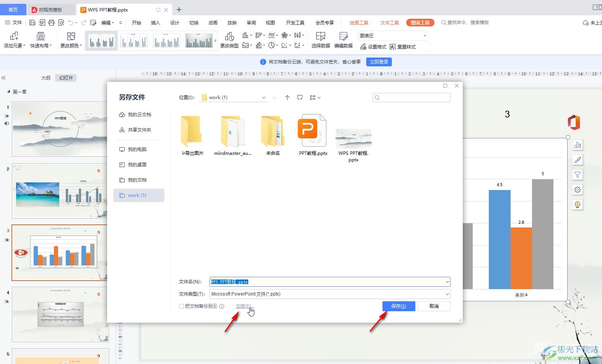Click back arrow in save dialog
This screenshot has height=364, width=602.
[x=275, y=97]
